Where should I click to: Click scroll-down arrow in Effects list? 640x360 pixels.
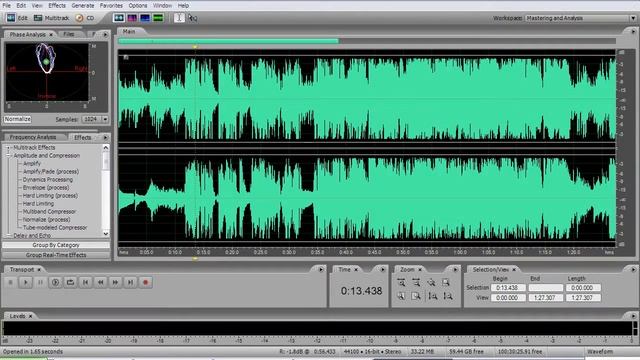[x=106, y=234]
